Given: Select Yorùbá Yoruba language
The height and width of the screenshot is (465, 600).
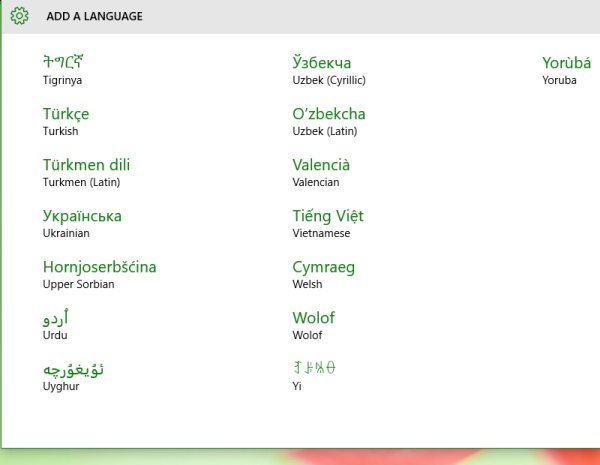Looking at the screenshot, I should [566, 70].
